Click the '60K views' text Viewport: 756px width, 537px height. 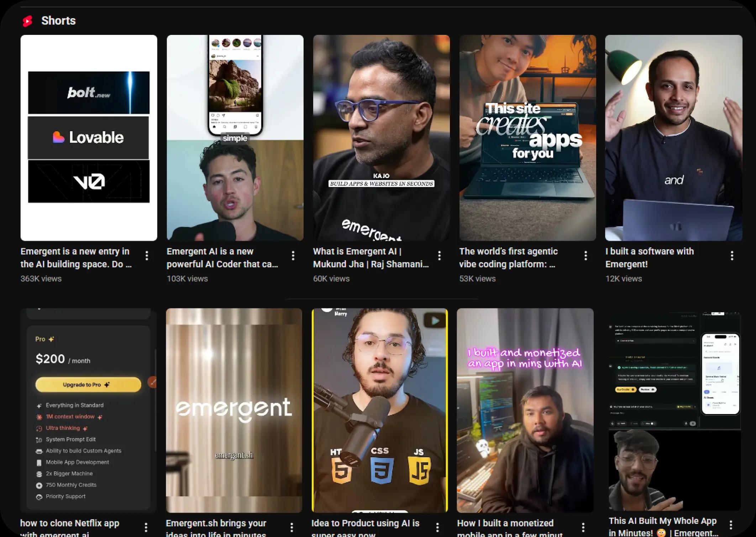click(x=331, y=279)
